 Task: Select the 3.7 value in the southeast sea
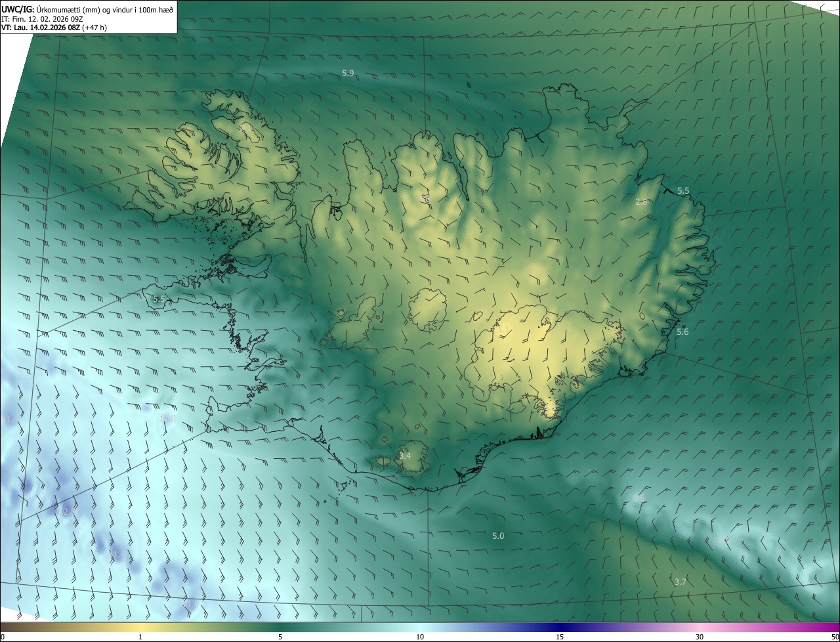point(681,582)
